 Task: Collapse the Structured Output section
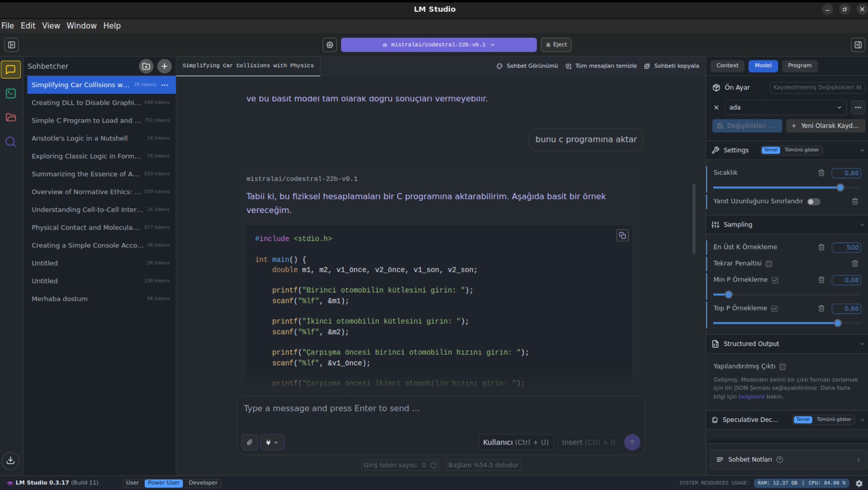click(x=862, y=344)
